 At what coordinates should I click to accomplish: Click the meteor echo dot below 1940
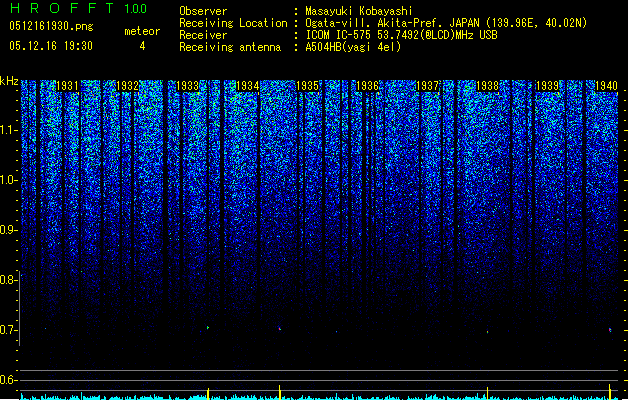click(610, 330)
